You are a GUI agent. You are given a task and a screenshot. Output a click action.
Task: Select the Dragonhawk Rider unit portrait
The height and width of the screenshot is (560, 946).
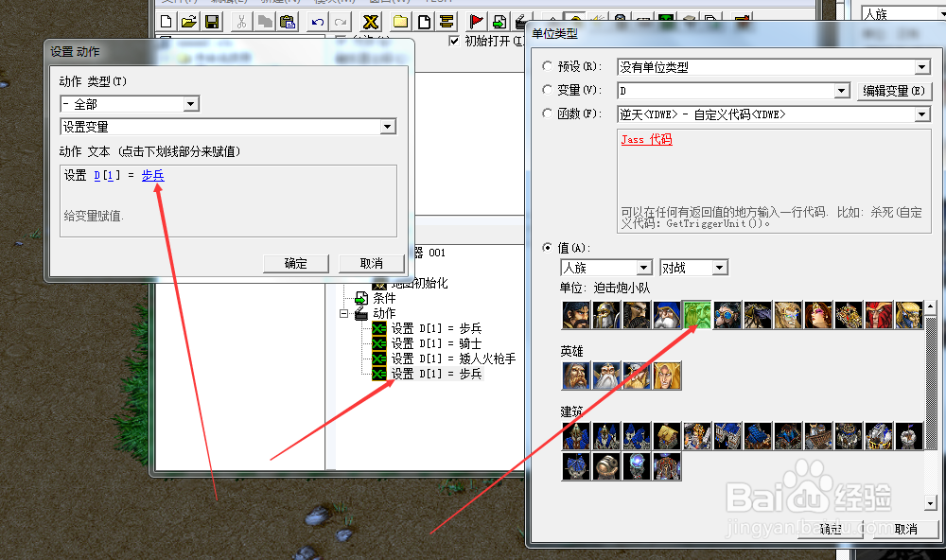pyautogui.click(x=908, y=314)
